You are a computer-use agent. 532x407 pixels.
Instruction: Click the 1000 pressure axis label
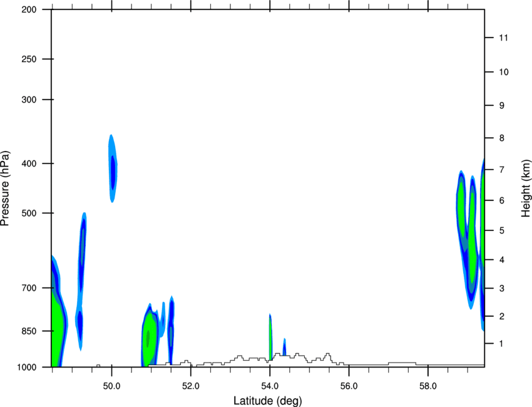[26, 368]
